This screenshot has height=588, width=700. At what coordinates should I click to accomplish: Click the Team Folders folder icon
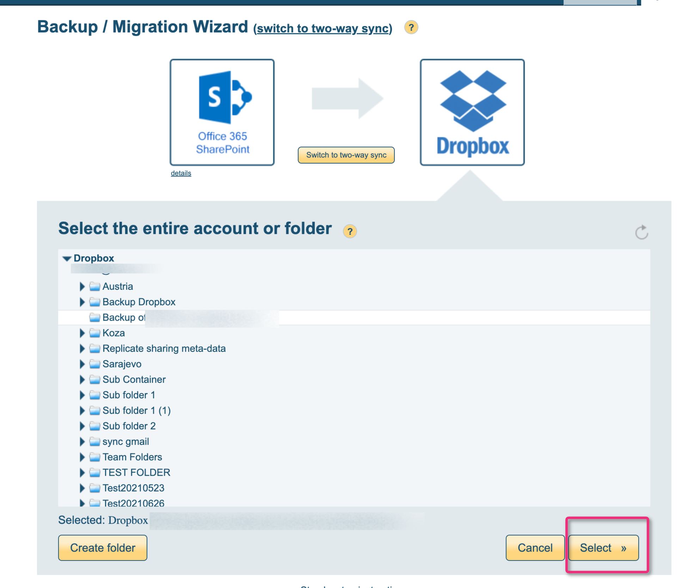94,457
